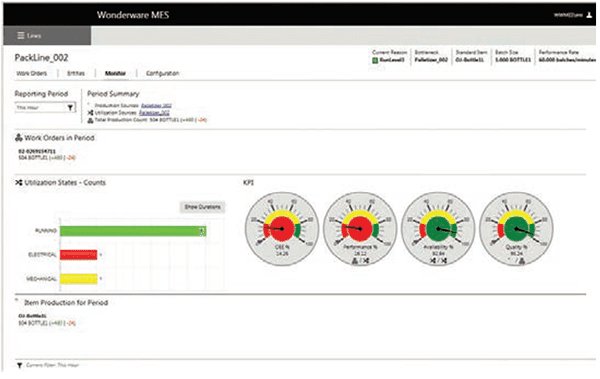Click the OEE % gauge
The width and height of the screenshot is (600, 379).
click(282, 229)
